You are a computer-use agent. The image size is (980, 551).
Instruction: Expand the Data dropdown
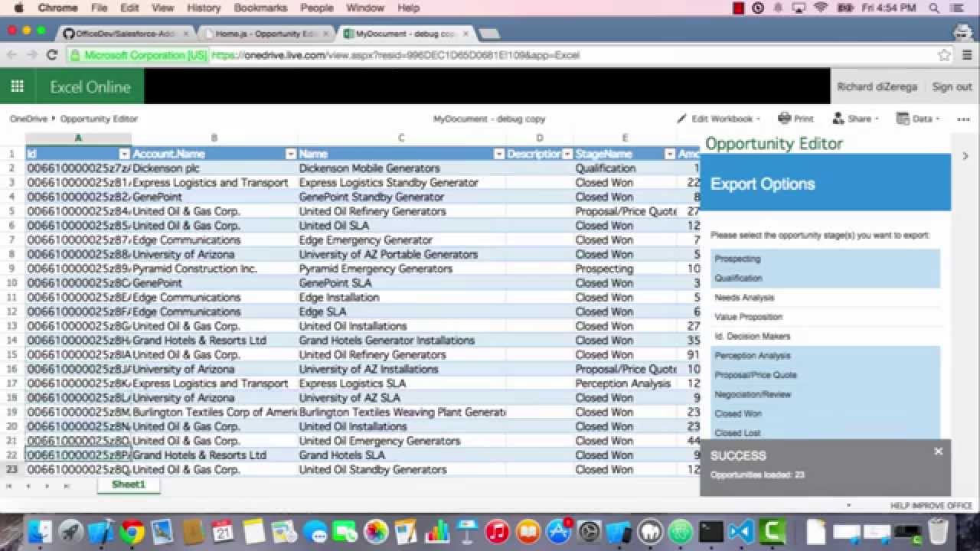coord(917,119)
